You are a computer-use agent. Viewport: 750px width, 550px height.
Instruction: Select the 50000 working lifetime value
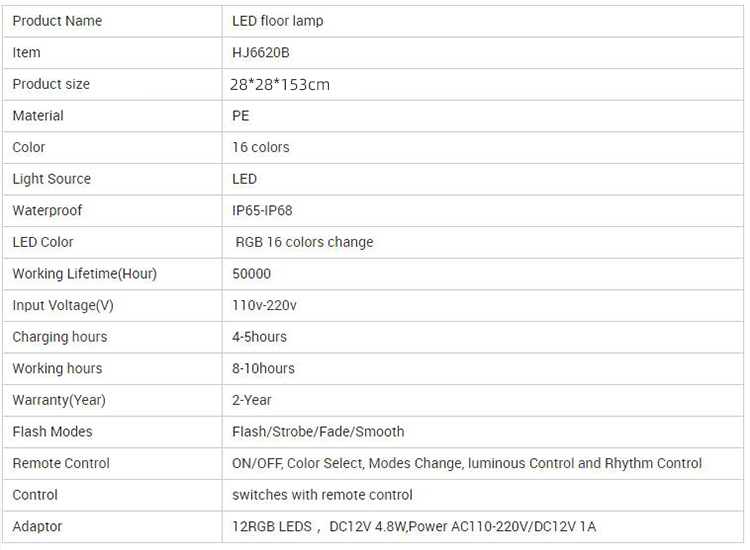tap(251, 274)
